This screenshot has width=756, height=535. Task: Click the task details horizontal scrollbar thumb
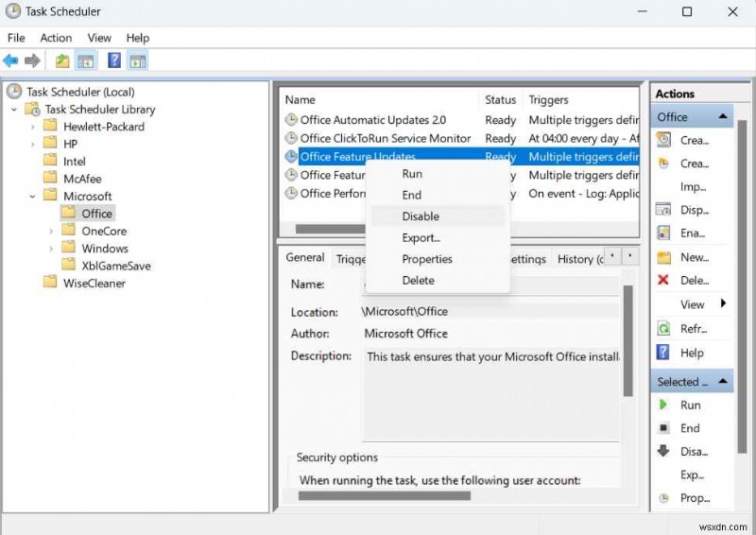tap(385, 495)
